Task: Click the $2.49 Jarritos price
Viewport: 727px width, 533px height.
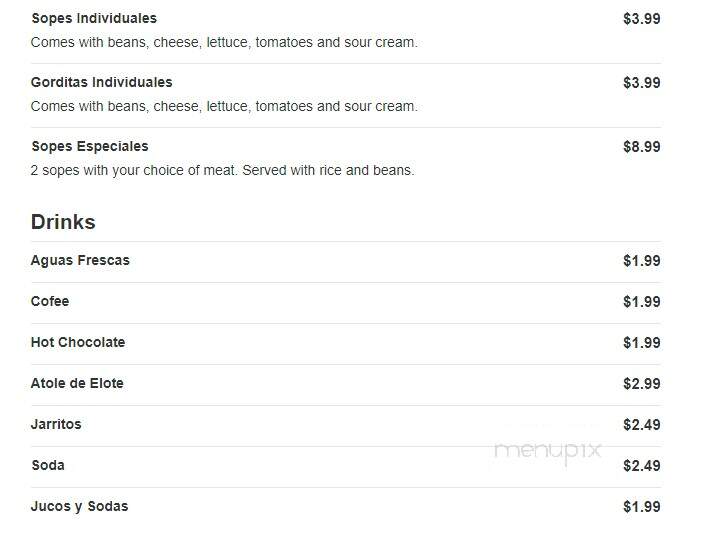Action: [x=642, y=425]
